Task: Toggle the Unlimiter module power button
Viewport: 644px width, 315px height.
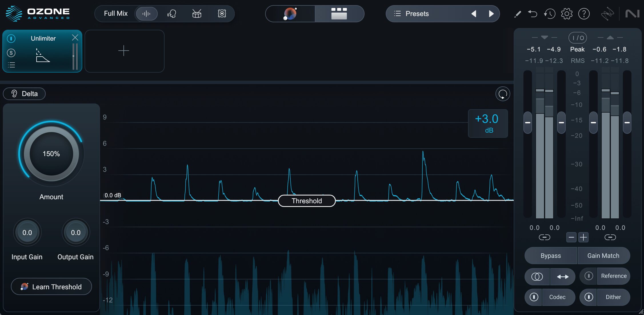Action: 11,38
